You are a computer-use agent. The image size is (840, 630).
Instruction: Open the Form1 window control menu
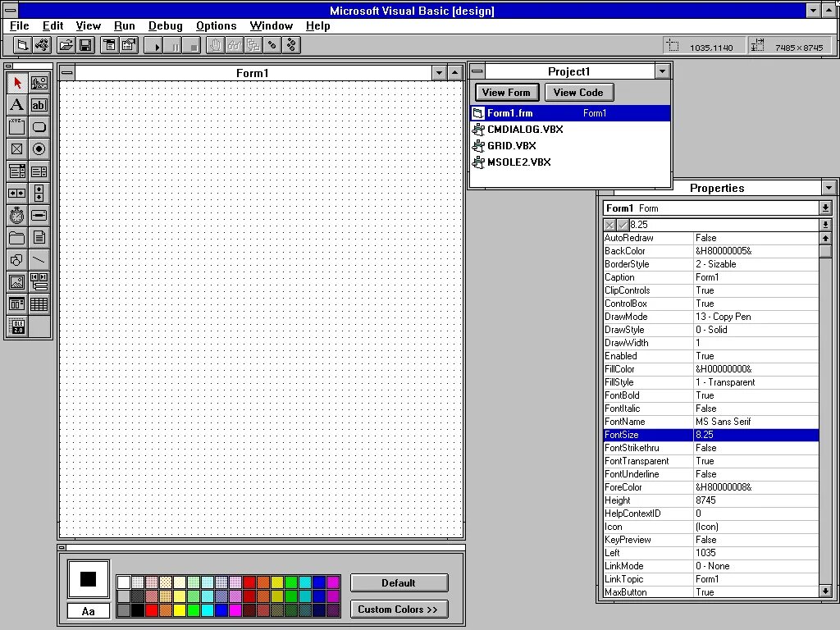coord(67,73)
